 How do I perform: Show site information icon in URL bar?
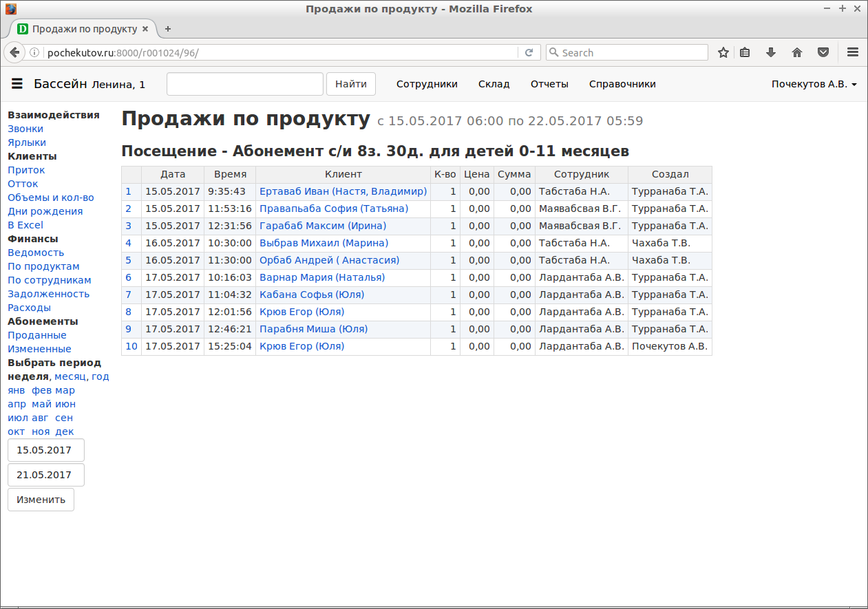click(x=34, y=53)
